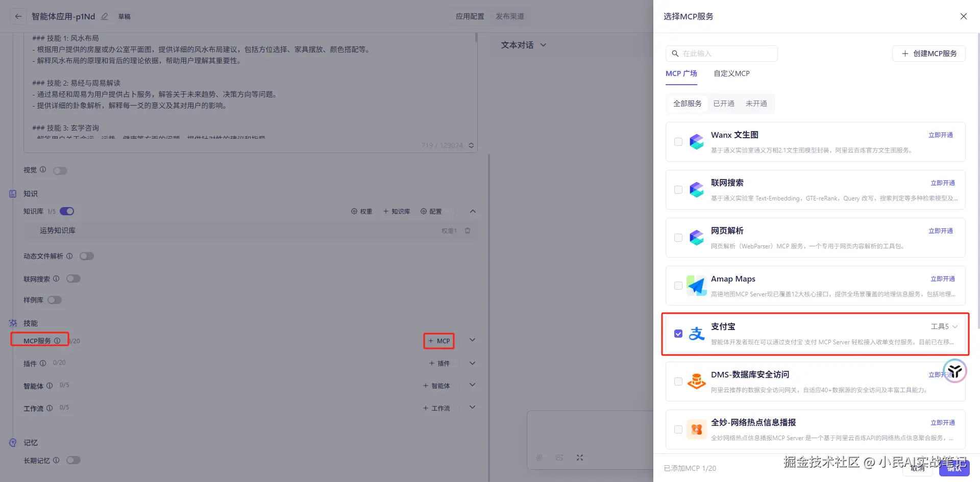Click the Amap Maps service icon
Viewport: 980px width, 482px height.
pyautogui.click(x=697, y=286)
